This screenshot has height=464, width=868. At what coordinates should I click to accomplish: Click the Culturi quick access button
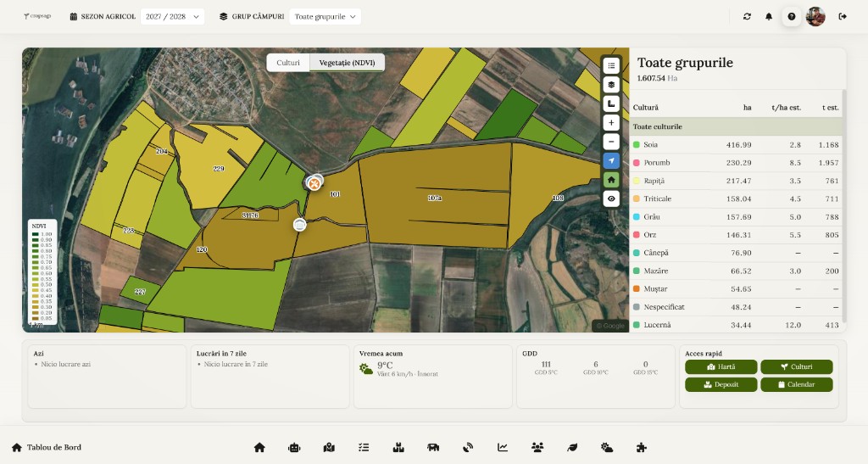tap(797, 366)
